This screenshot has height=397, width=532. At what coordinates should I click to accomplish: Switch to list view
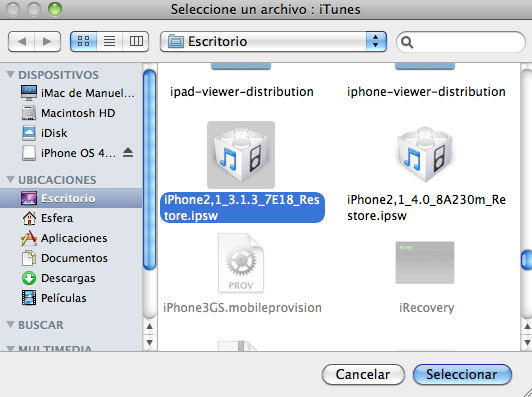point(109,41)
